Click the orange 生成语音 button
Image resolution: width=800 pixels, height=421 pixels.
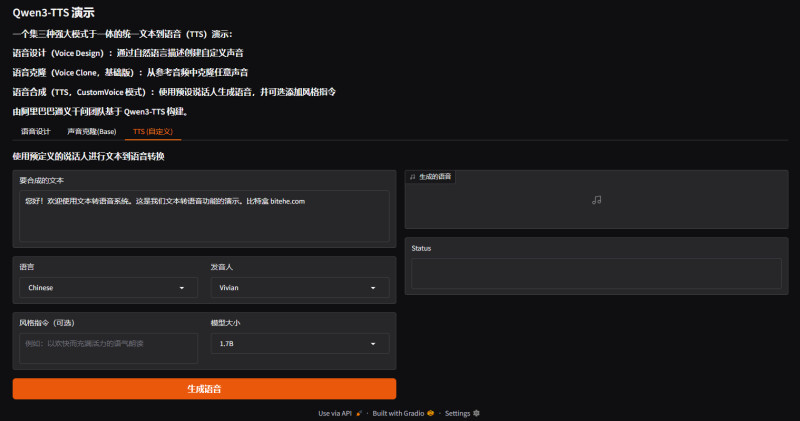click(204, 389)
